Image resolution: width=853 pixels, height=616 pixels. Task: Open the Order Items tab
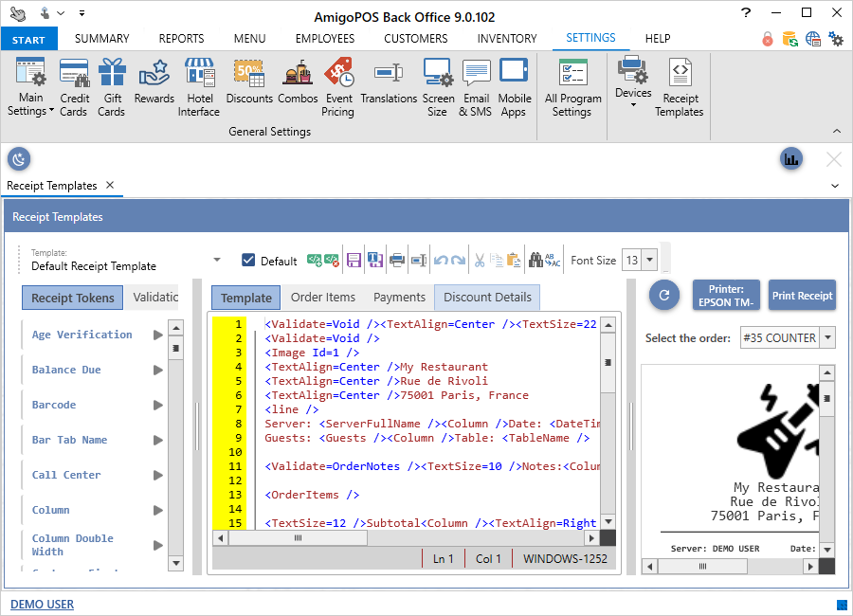point(323,298)
